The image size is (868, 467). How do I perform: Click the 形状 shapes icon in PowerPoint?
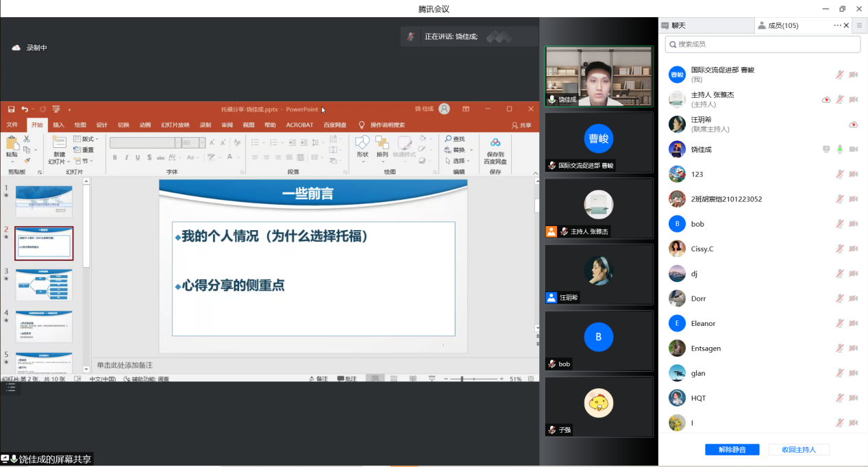pos(362,144)
